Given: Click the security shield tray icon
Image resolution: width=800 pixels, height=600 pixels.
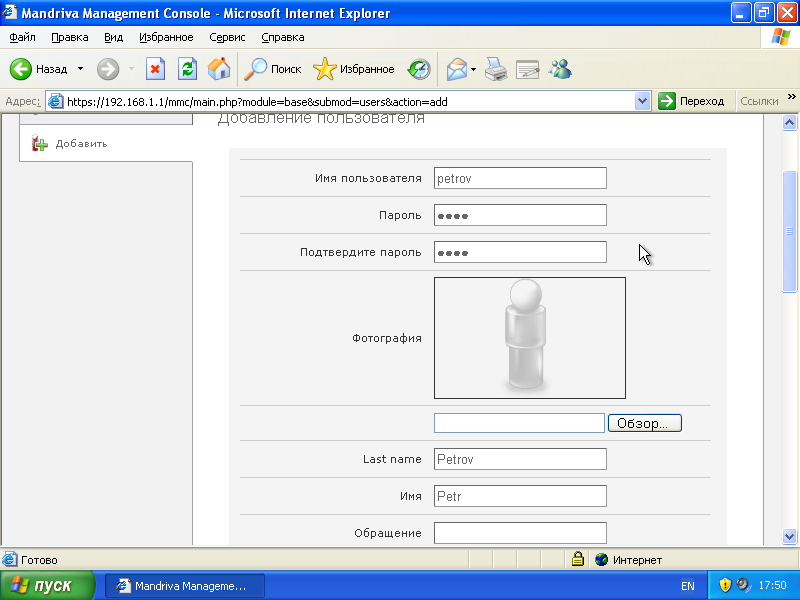Looking at the screenshot, I should coord(724,585).
